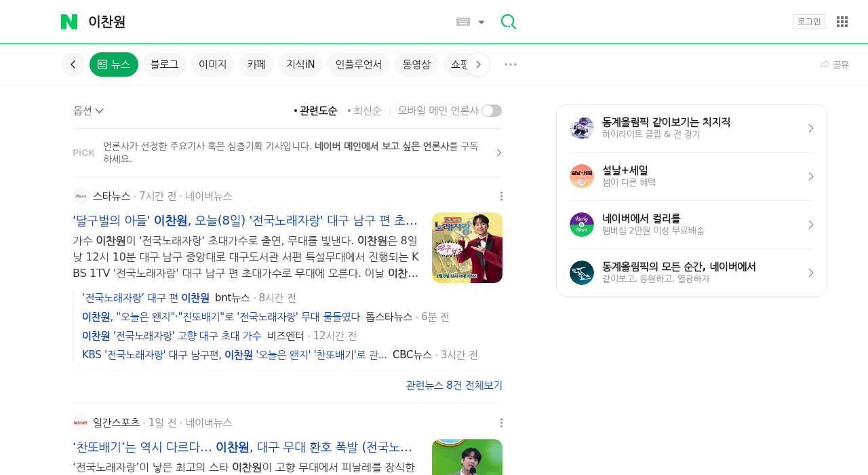Toggle the 모바일 메인 언론사 switch
Screen dimensions: 868x475
click(x=492, y=110)
